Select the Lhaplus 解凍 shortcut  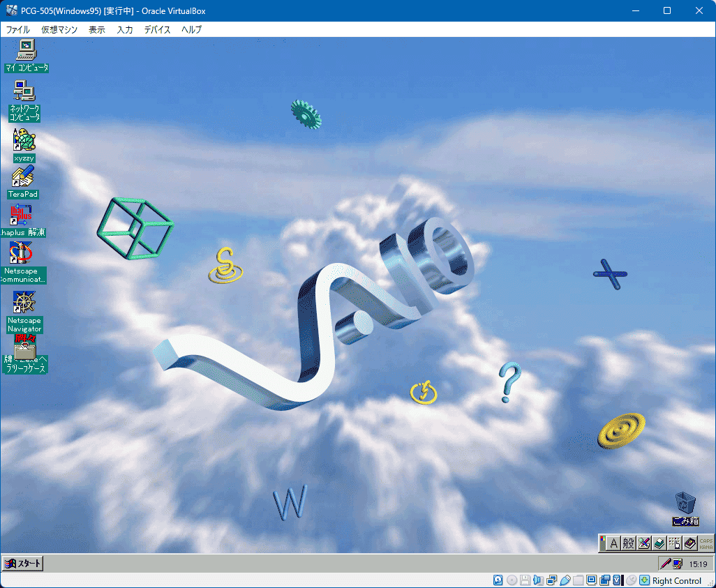[x=22, y=220]
